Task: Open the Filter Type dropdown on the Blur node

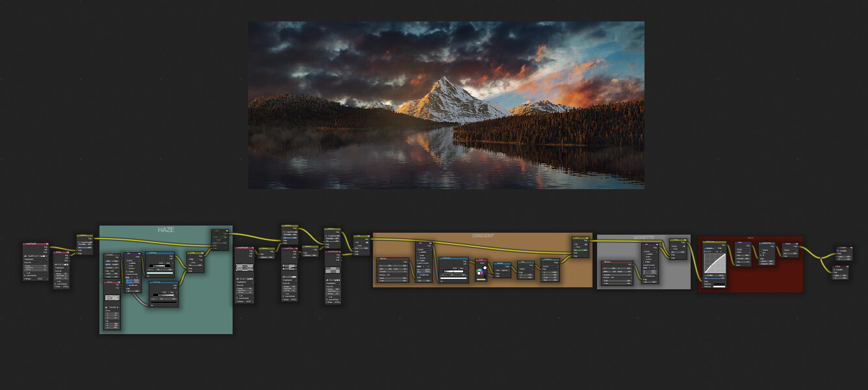Action: (x=650, y=252)
